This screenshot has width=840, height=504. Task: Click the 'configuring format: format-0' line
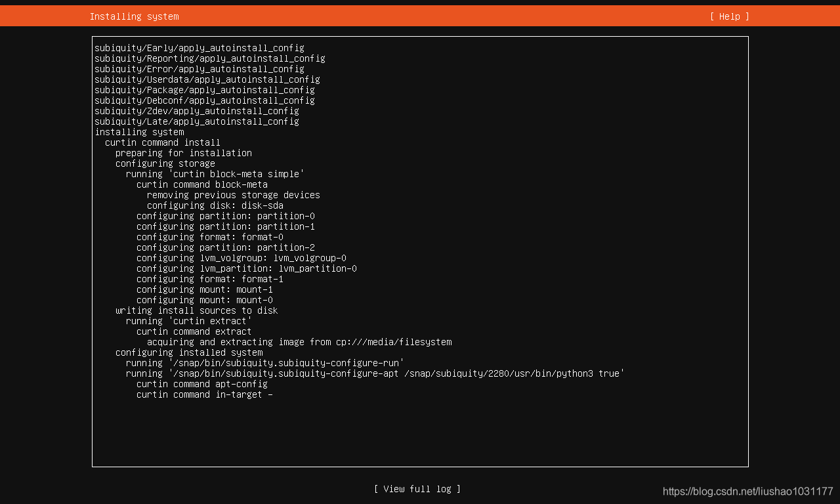[210, 237]
